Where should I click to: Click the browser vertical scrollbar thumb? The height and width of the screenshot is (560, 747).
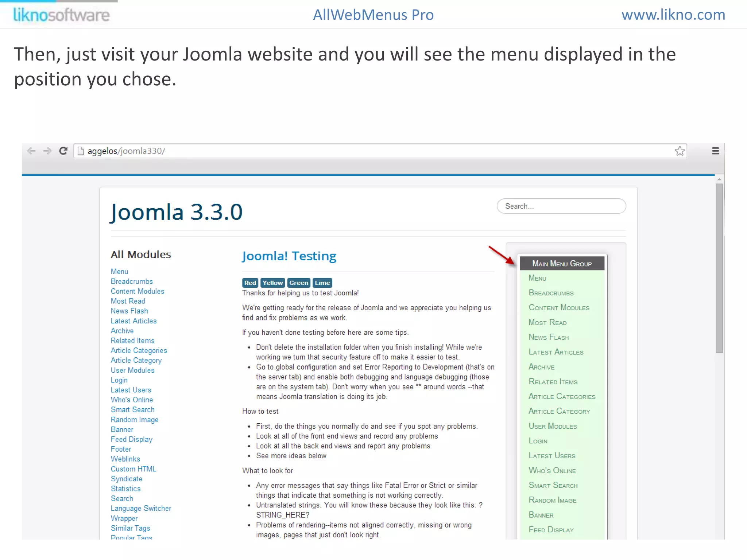click(719, 268)
